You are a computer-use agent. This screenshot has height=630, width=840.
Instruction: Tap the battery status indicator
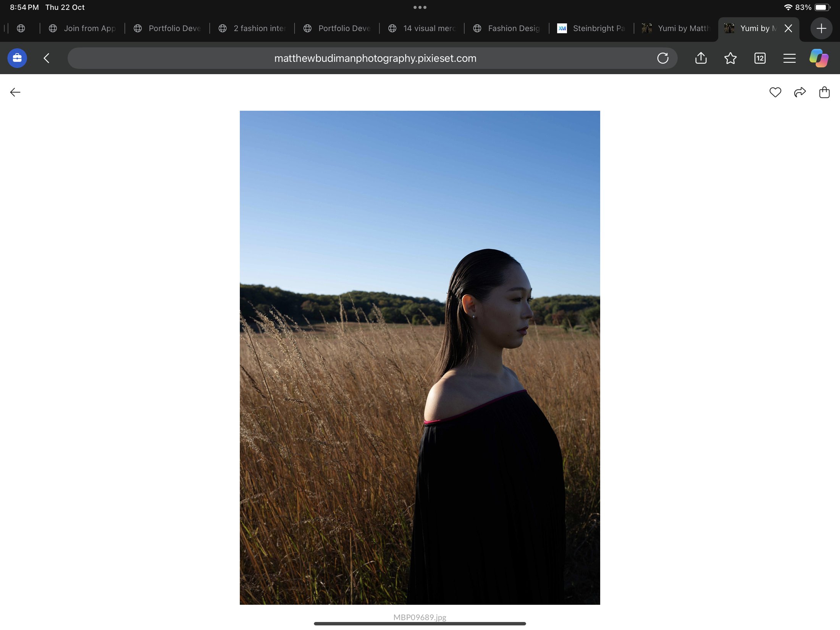click(822, 7)
